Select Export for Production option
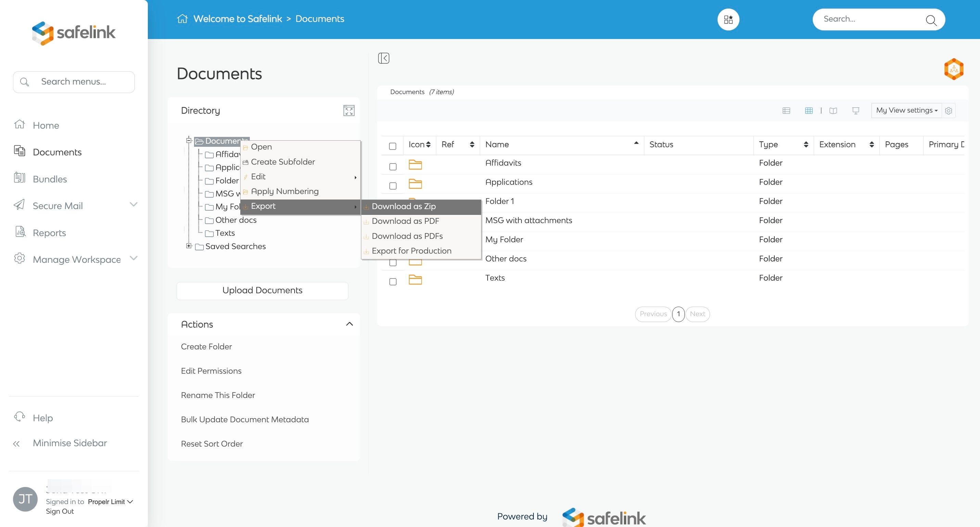The width and height of the screenshot is (980, 527). coord(411,251)
